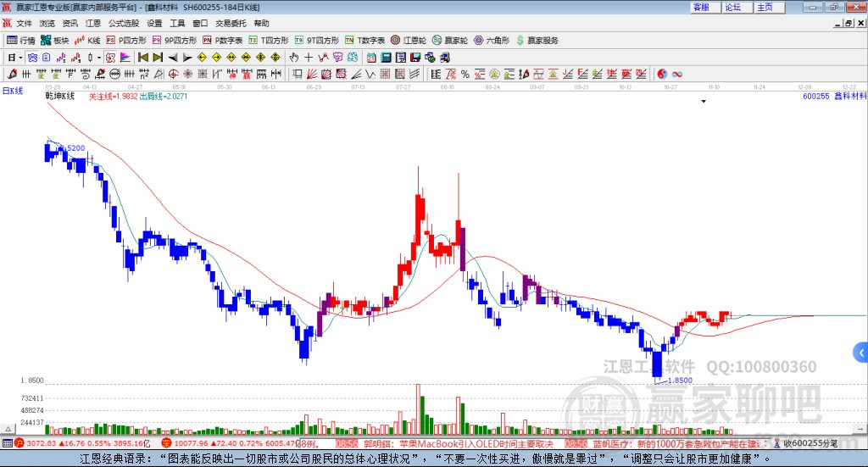Click the yin-yang red blue icon
The width and height of the screenshot is (868, 467).
coord(662,74)
